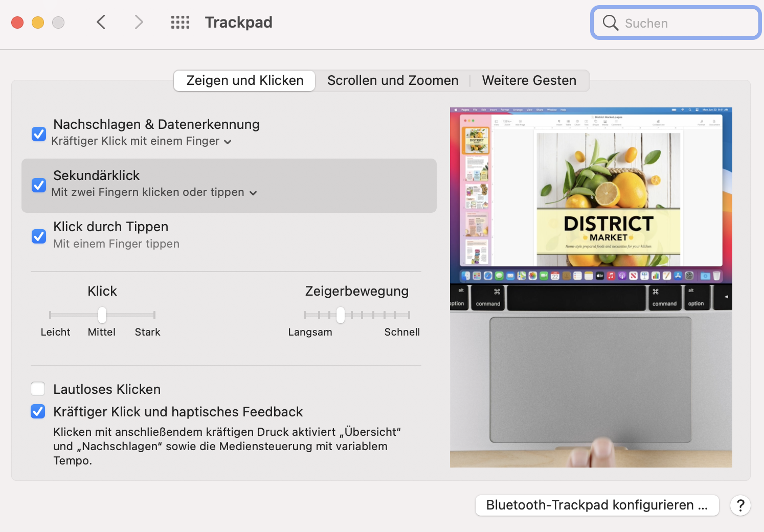Show all preferences grid
Screen dimensions: 764x532
click(x=180, y=22)
